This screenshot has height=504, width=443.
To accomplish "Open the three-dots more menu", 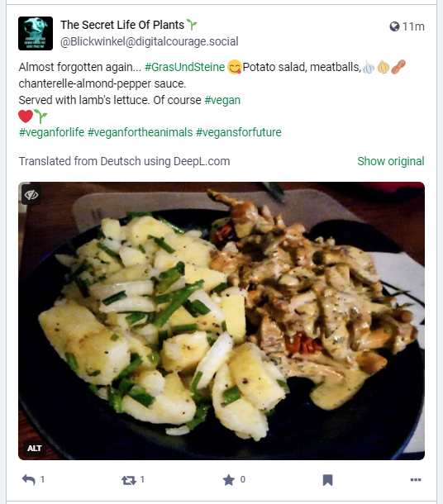I will 416,480.
